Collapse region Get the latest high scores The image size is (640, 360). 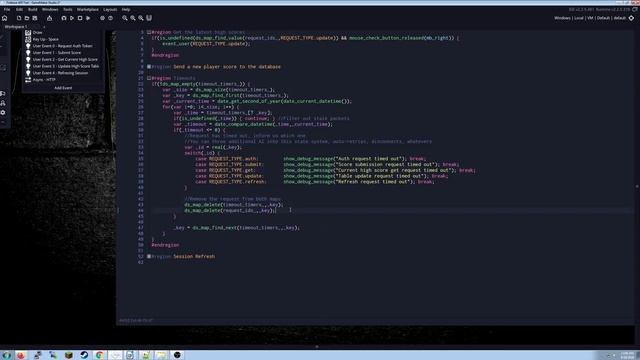149,32
